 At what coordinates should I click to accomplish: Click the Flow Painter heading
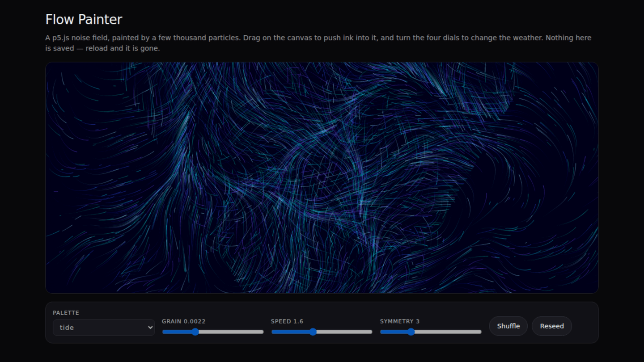pyautogui.click(x=84, y=20)
